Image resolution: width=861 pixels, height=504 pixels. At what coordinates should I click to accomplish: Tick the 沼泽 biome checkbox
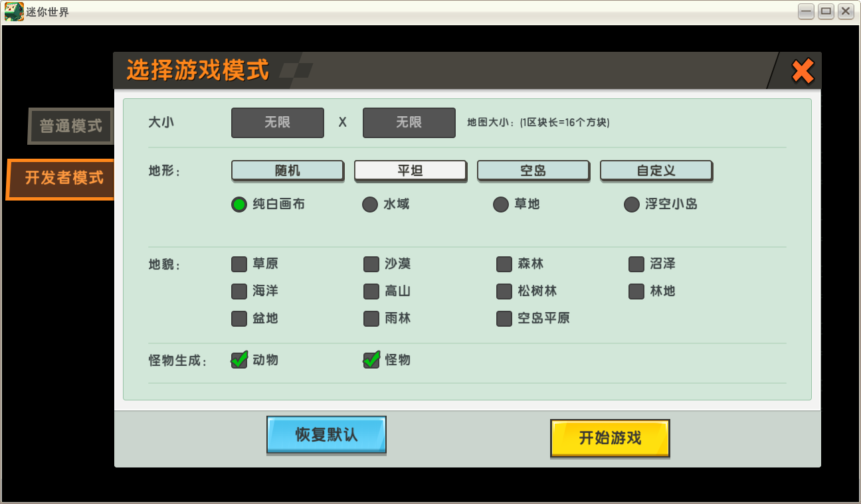click(x=636, y=264)
